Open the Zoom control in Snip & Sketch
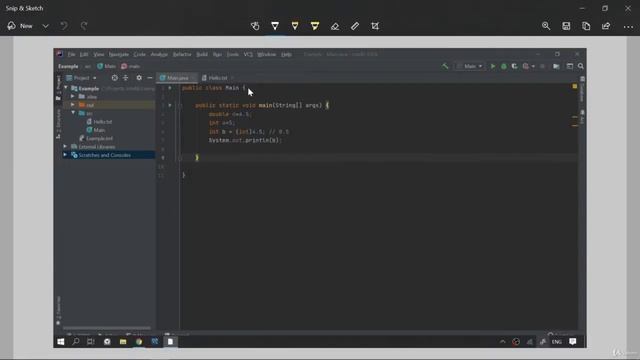Screen dimensions: 640x360 pos(546,26)
